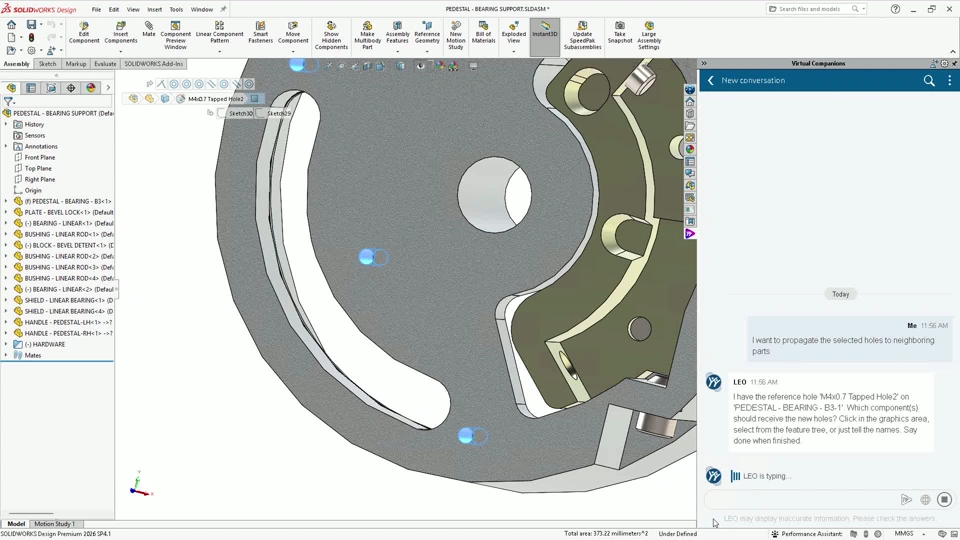Expand HANDLE - PEDESTAL-LH<1> component

coord(6,322)
